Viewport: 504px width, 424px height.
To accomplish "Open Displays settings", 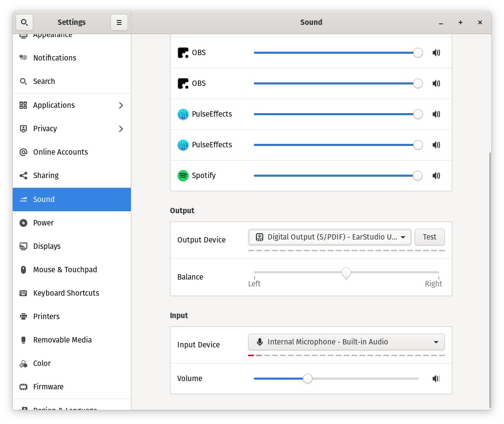I will pos(72,246).
